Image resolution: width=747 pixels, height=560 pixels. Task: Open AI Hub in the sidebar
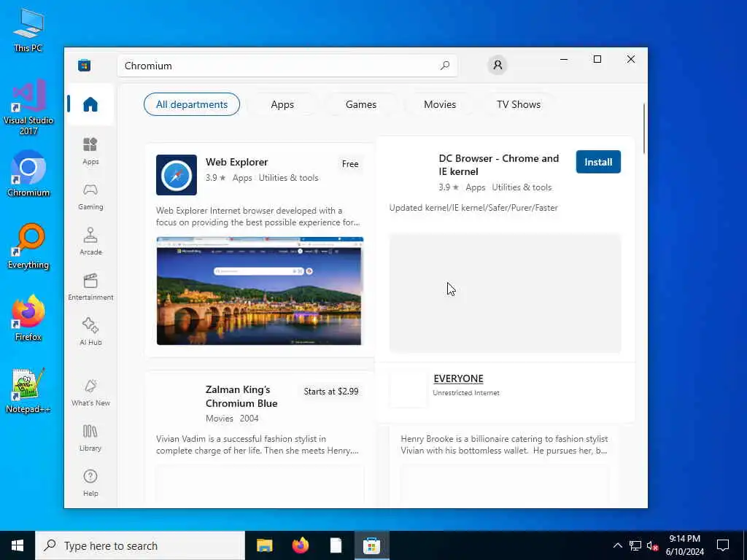pos(90,332)
